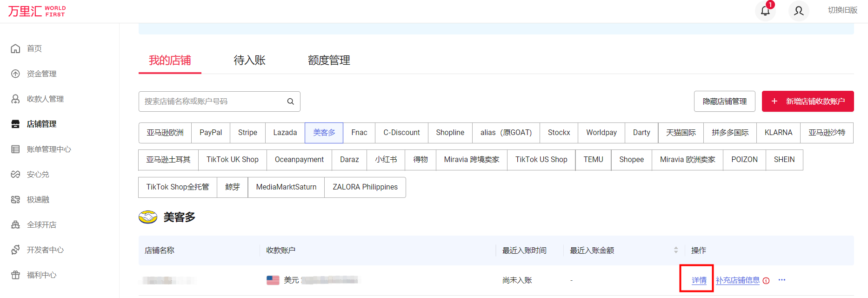Viewport: 868px width, 298px height.
Task: Switch to the old version via 切换旧版
Action: [x=842, y=10]
